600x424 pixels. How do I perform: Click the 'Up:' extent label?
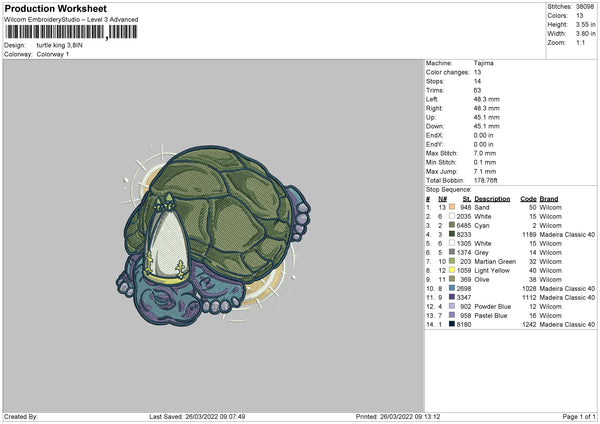pyautogui.click(x=430, y=117)
